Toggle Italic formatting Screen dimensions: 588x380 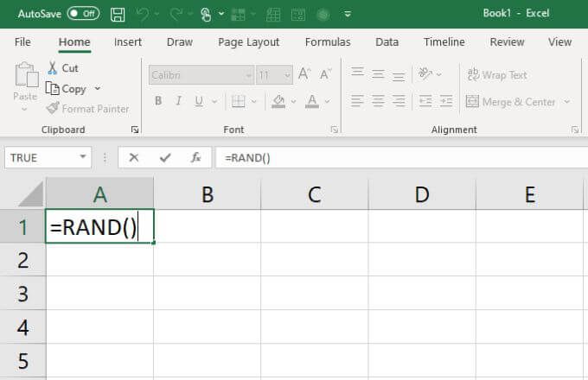[179, 102]
